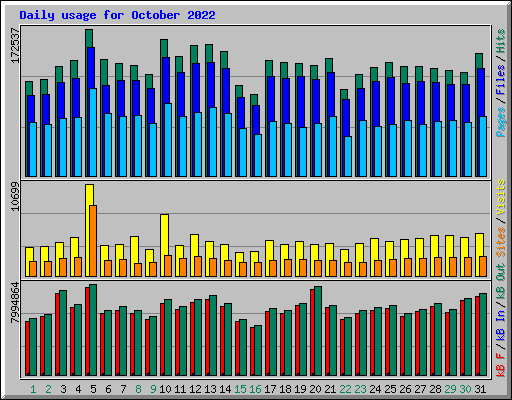The height and width of the screenshot is (400, 512).
Task: Select day 14 on the x-axis
Action: click(225, 389)
